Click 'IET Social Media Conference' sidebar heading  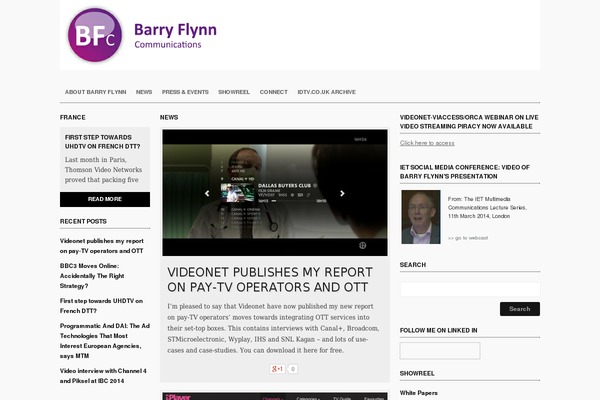465,172
